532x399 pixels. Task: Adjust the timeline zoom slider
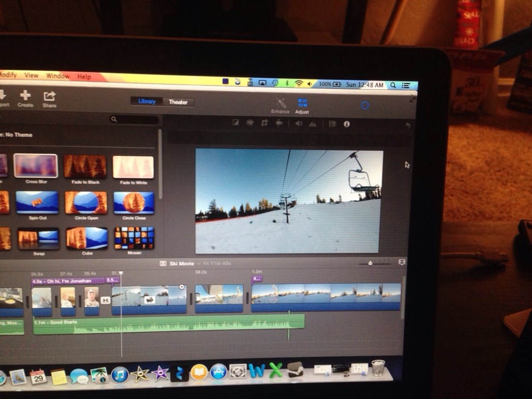pyautogui.click(x=370, y=263)
